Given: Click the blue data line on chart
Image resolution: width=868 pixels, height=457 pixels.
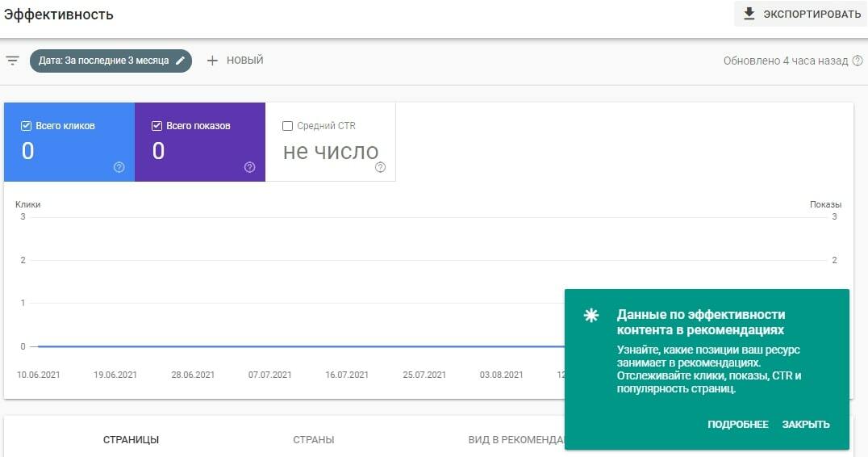Looking at the screenshot, I should pos(299,346).
